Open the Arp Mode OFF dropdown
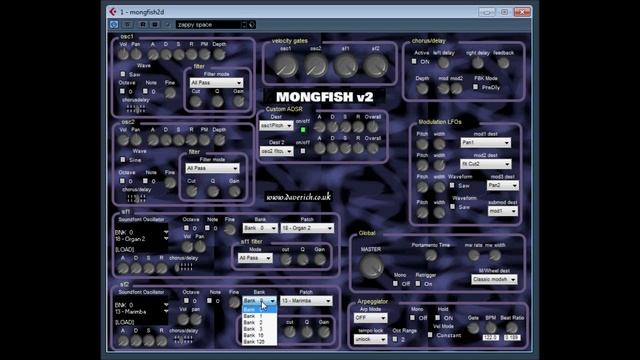This screenshot has width=640, height=360. (x=371, y=318)
